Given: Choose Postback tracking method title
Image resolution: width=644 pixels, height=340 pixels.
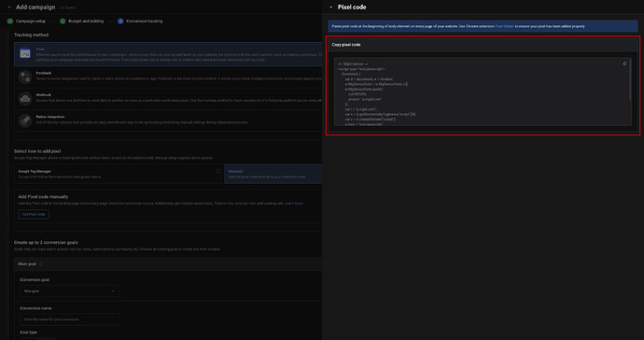Looking at the screenshot, I should [x=44, y=73].
